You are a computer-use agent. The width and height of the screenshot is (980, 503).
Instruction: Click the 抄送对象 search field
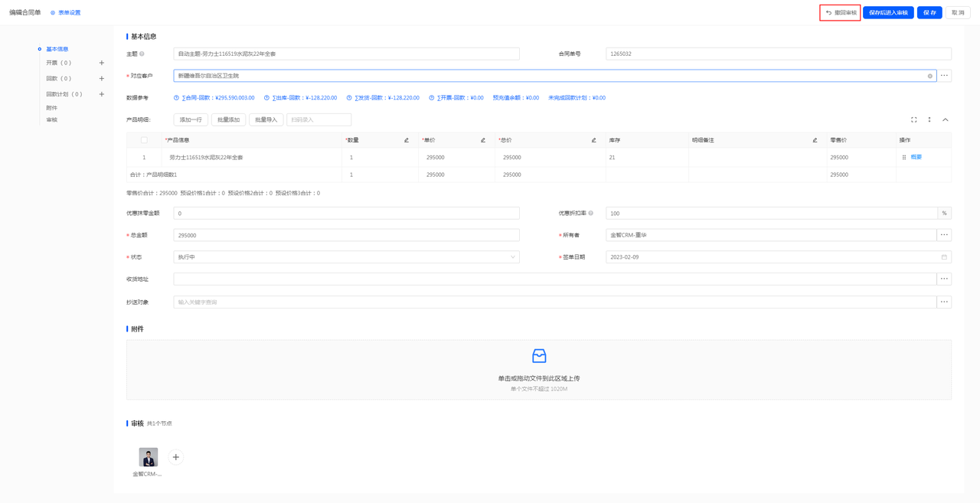pos(555,302)
